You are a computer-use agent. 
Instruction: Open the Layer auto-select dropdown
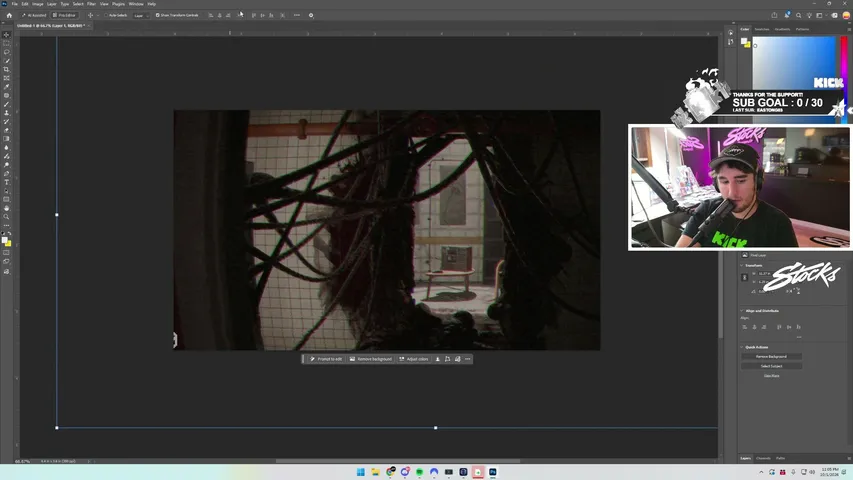point(140,15)
